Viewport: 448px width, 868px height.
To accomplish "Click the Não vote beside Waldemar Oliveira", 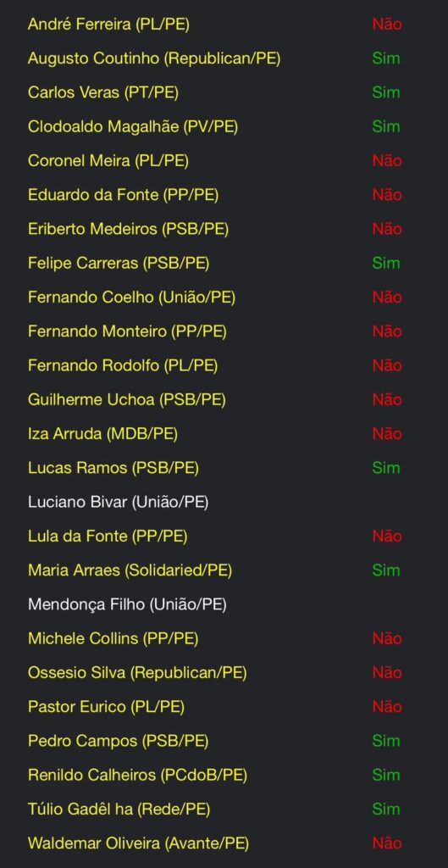I will coord(387,843).
